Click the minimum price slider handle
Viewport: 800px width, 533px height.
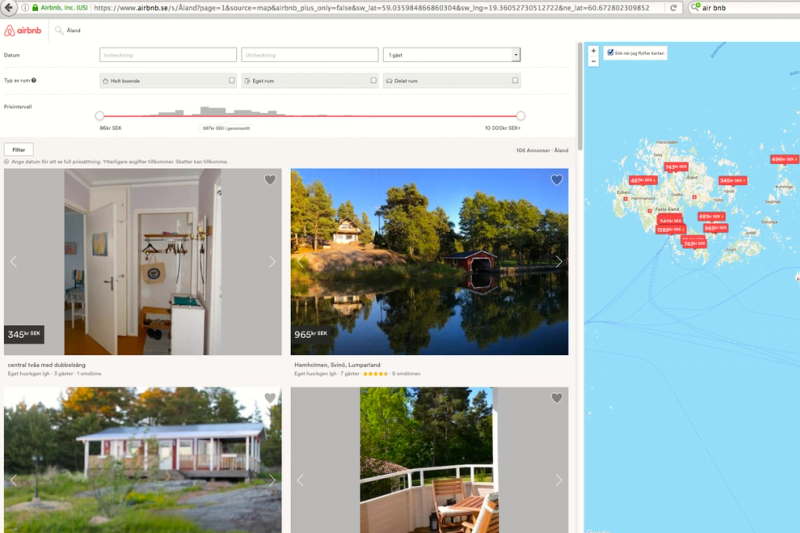pos(99,116)
